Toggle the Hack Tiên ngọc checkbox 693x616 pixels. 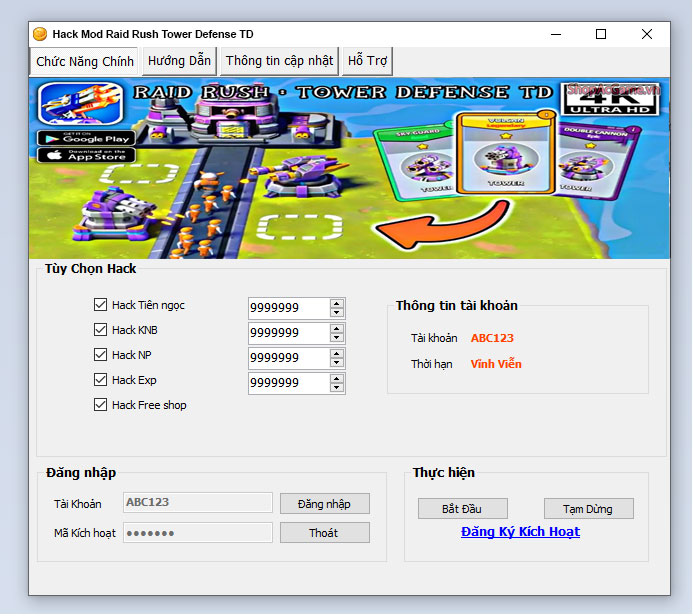100,304
